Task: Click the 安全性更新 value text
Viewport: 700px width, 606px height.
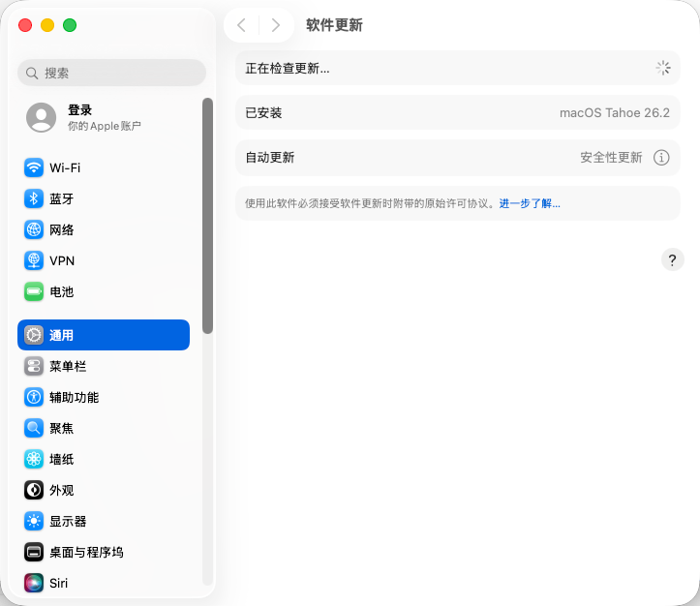Action: tap(611, 158)
